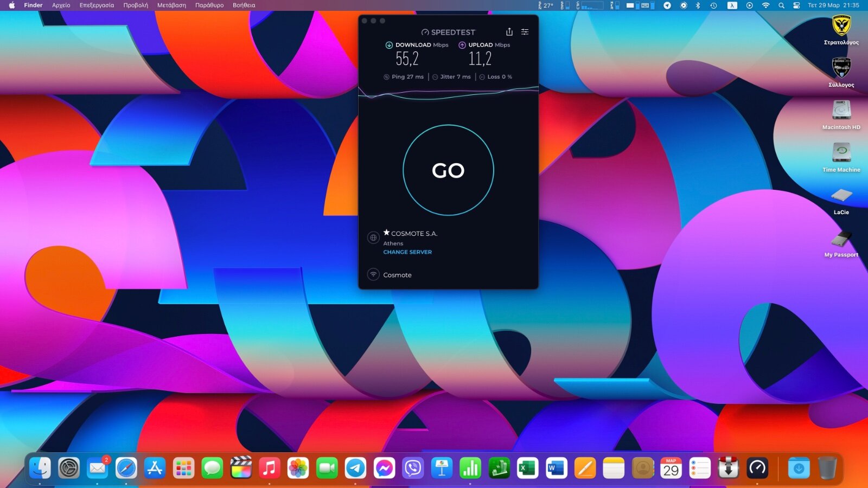Viewport: 868px width, 488px height.
Task: Open Στρατολόγος desktop shortcut
Action: [x=841, y=30]
